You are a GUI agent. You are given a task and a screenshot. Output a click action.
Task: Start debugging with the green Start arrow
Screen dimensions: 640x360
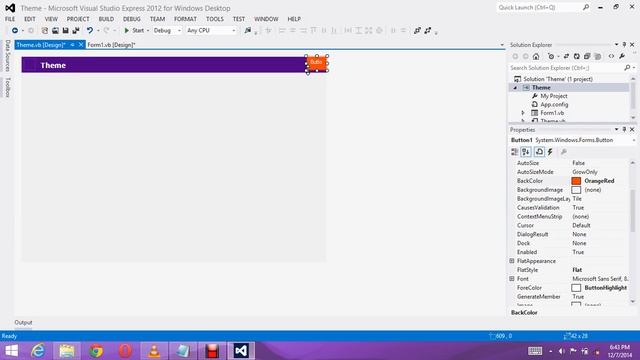(x=127, y=30)
